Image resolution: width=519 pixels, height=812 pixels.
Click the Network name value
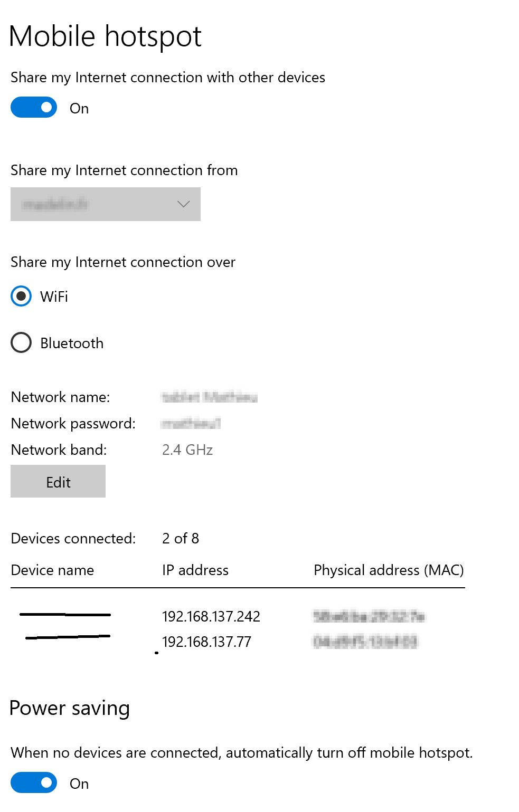click(209, 397)
